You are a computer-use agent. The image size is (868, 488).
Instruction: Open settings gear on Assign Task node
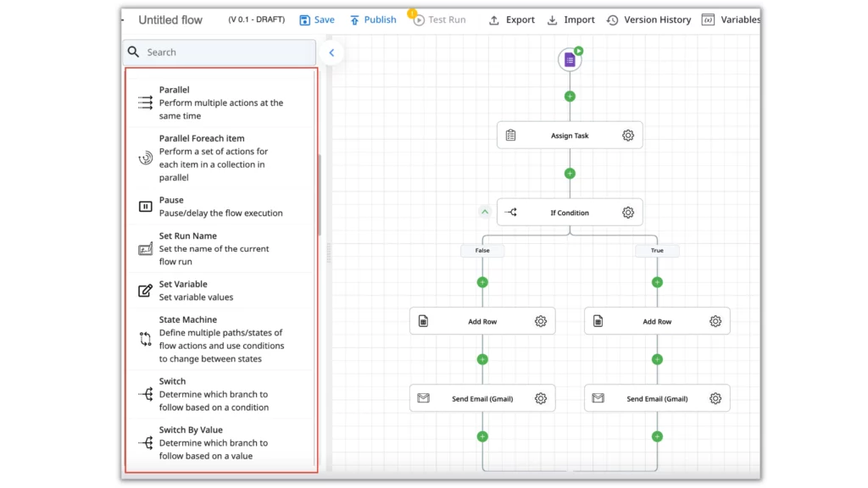tap(628, 136)
